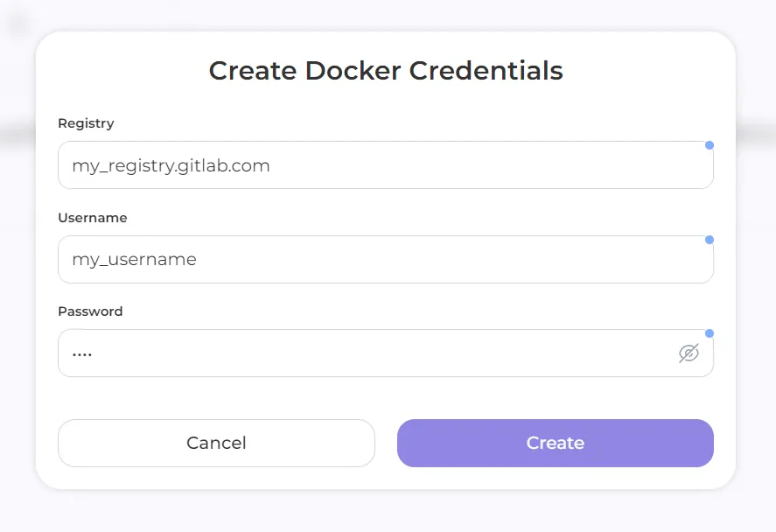The height and width of the screenshot is (532, 776).
Task: Click the blue dot on Username field
Action: coord(710,240)
